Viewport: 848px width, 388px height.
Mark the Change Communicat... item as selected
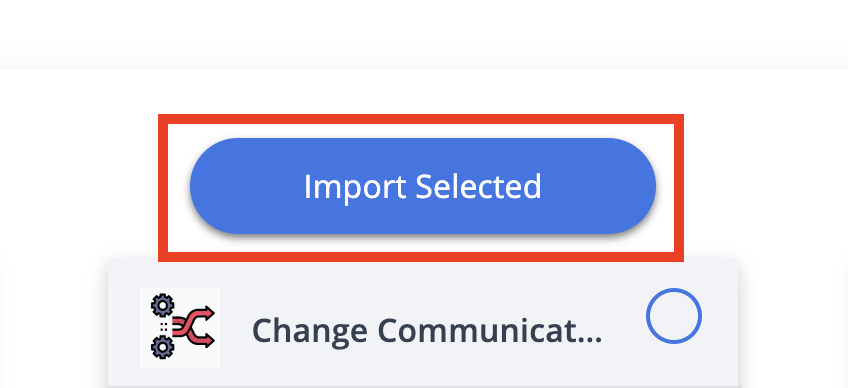tap(673, 316)
